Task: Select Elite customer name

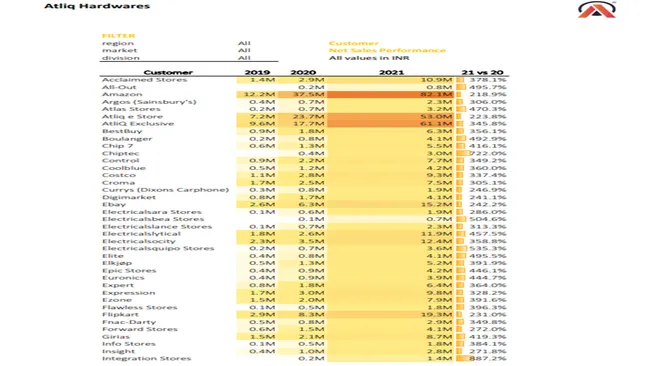Action: click(x=112, y=256)
